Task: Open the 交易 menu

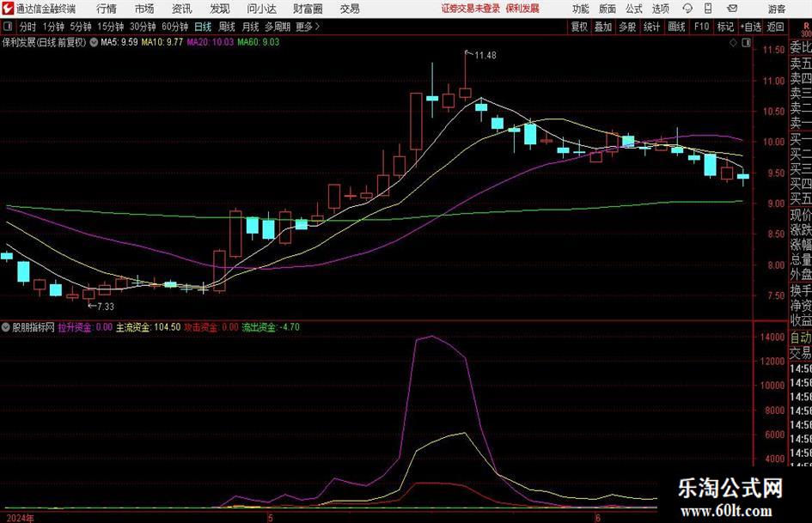Action: pyautogui.click(x=350, y=9)
